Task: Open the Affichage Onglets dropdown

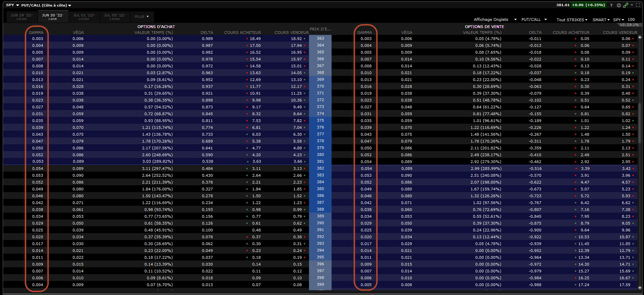Action: click(495, 19)
